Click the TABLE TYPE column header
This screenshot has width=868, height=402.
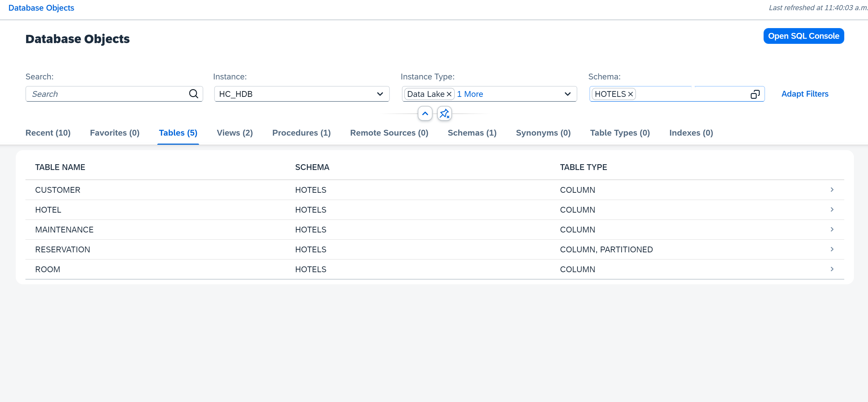(583, 167)
